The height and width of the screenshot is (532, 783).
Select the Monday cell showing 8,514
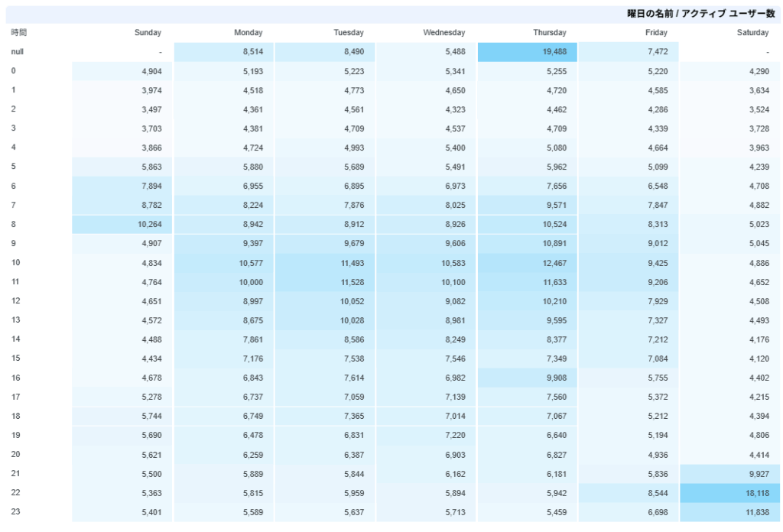click(x=224, y=52)
